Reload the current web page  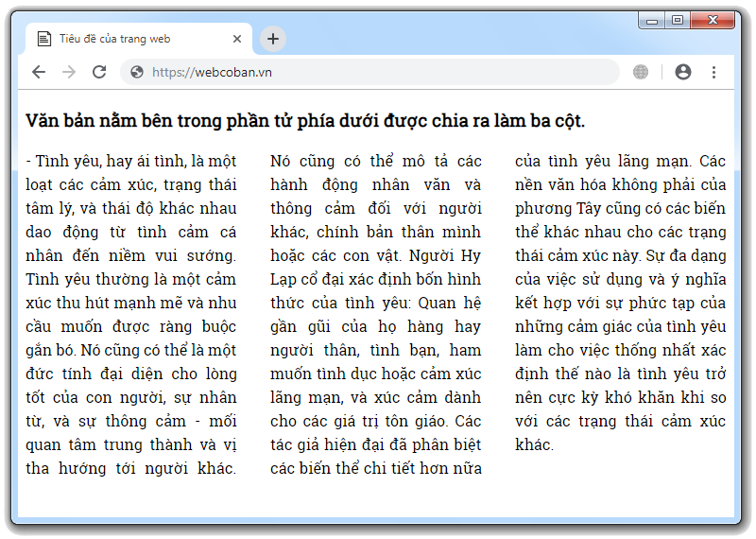coord(99,72)
